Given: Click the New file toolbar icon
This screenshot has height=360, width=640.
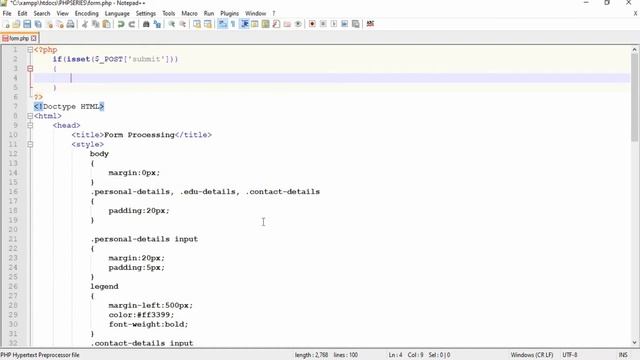Looking at the screenshot, I should tap(6, 24).
